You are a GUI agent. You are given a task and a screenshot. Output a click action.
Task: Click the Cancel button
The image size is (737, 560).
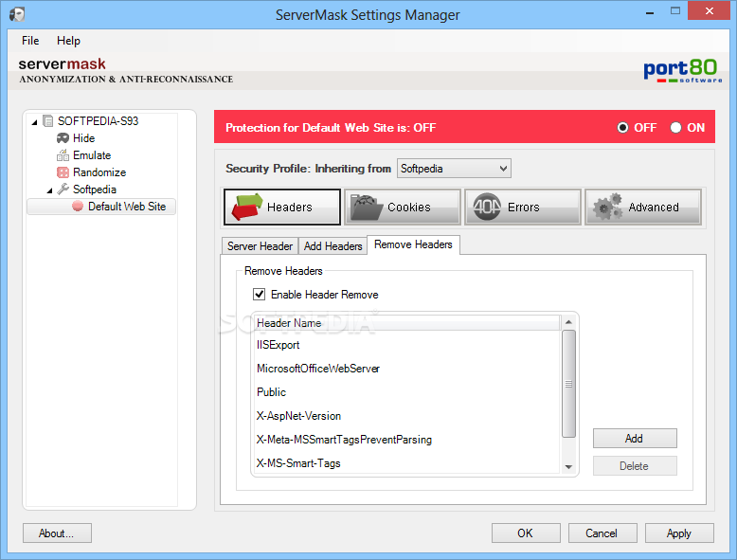(602, 533)
